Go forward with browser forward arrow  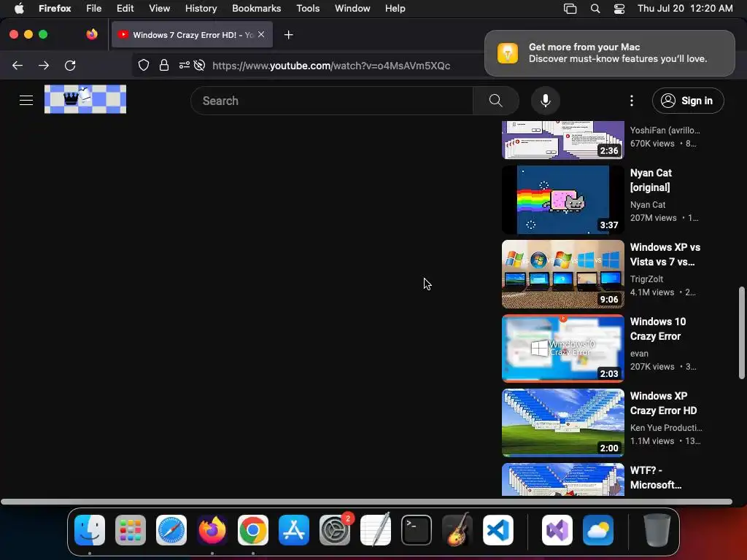point(44,65)
